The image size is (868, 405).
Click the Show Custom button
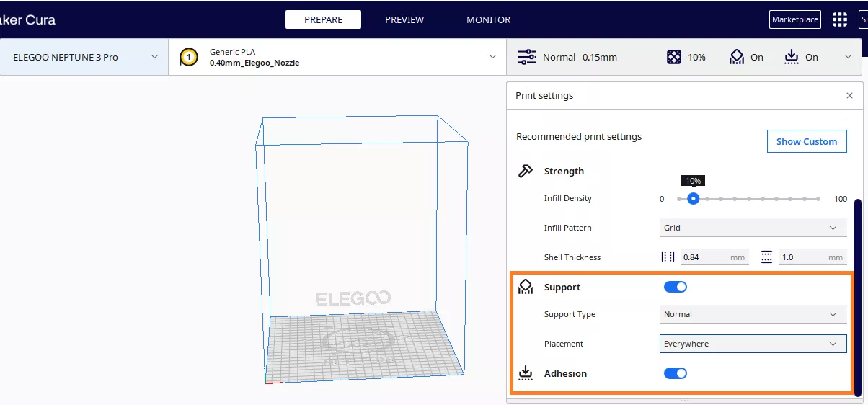coord(806,141)
